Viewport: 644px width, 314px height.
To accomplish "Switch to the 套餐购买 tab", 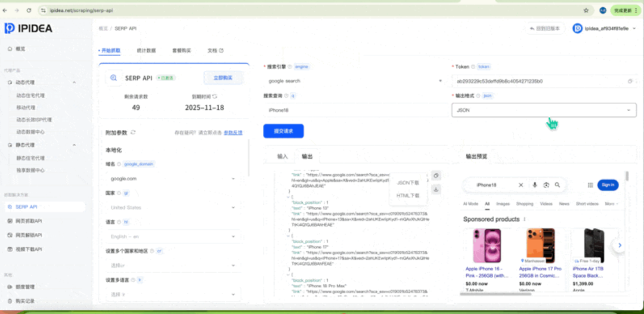I will (181, 51).
